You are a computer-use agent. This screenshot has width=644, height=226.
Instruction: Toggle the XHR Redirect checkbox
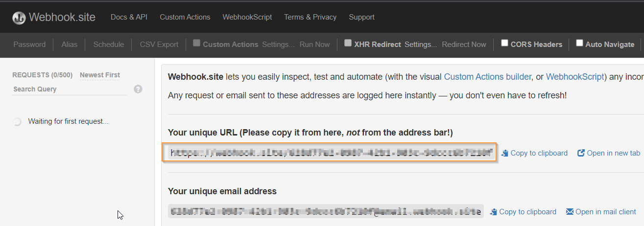click(348, 43)
